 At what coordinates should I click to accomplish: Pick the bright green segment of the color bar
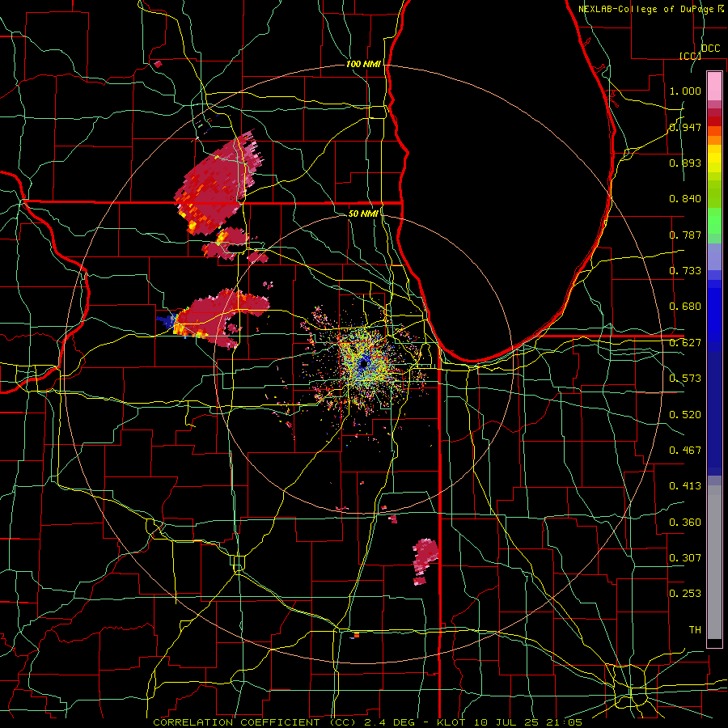coord(714,221)
